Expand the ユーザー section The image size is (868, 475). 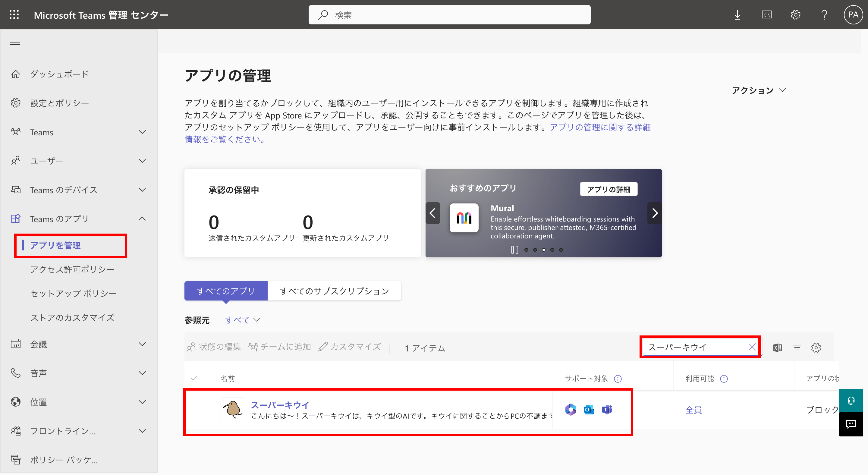pos(143,161)
